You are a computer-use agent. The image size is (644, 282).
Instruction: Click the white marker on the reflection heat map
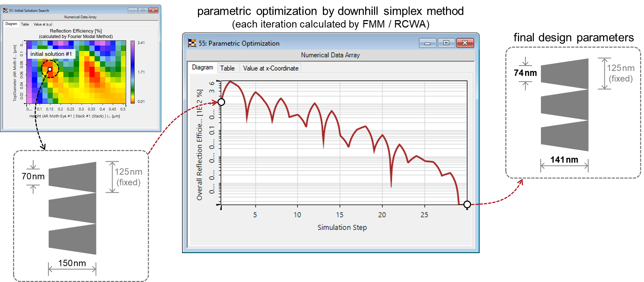(50, 69)
